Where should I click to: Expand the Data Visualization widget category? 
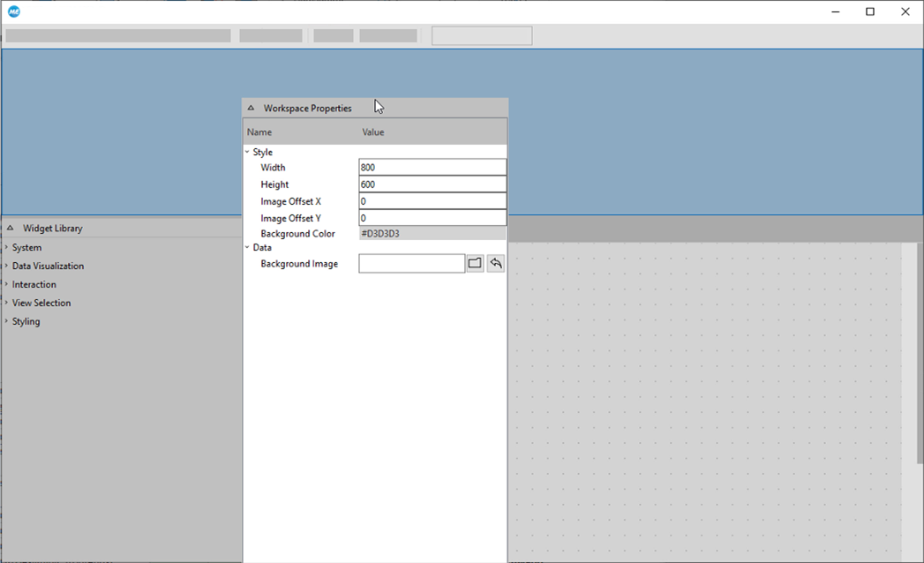pyautogui.click(x=6, y=266)
